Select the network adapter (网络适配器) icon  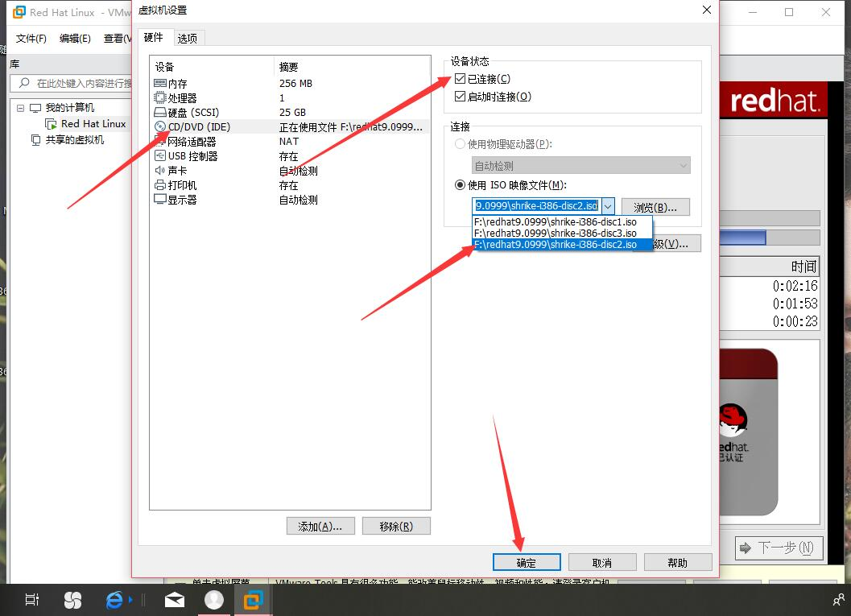[x=160, y=142]
